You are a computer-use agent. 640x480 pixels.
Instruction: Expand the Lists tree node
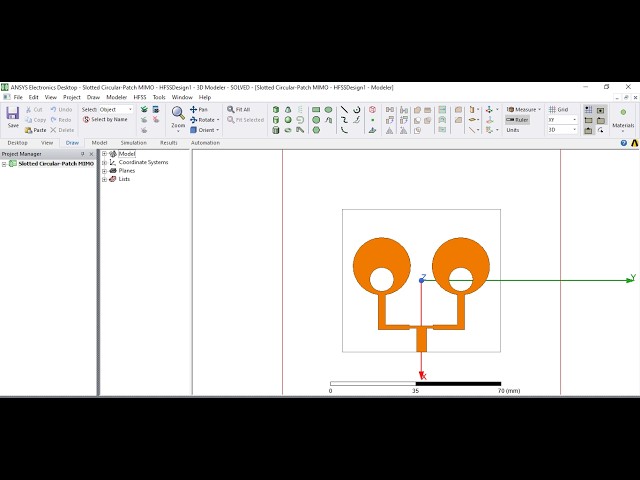104,179
